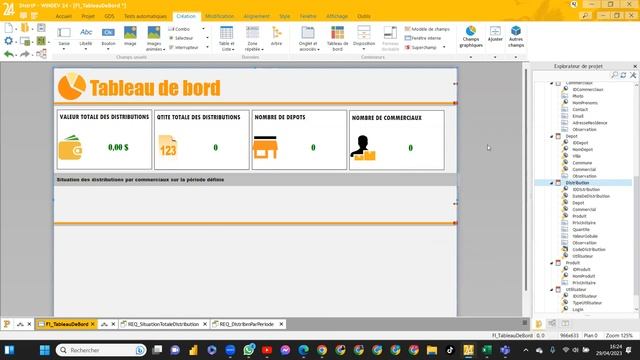Insert a Superchamp control
This screenshot has width=640, height=360.
(421, 47)
